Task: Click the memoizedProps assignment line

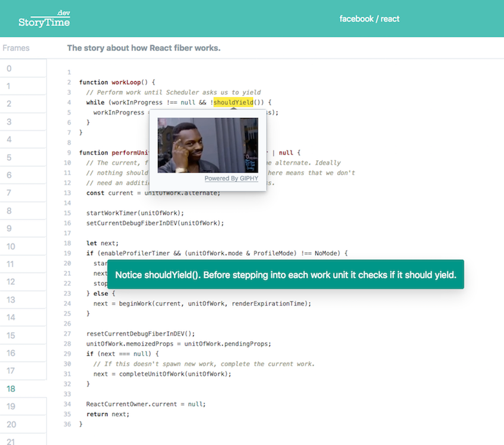Action: (x=179, y=344)
